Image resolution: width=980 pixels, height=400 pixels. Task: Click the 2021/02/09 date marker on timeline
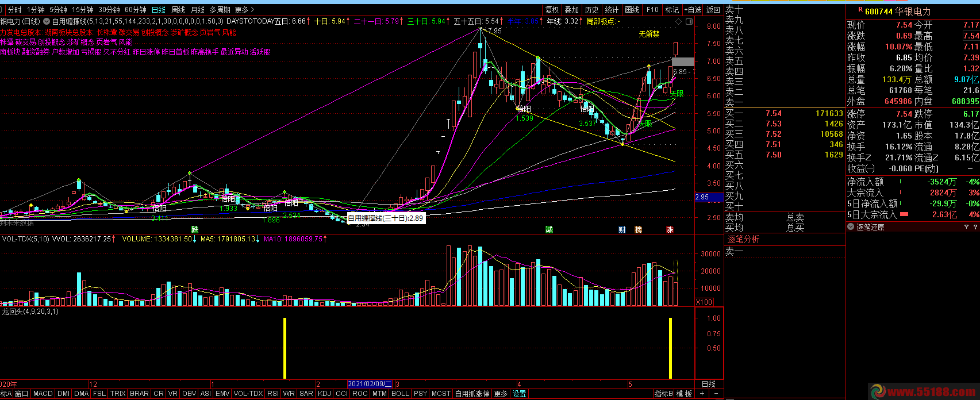[370, 384]
